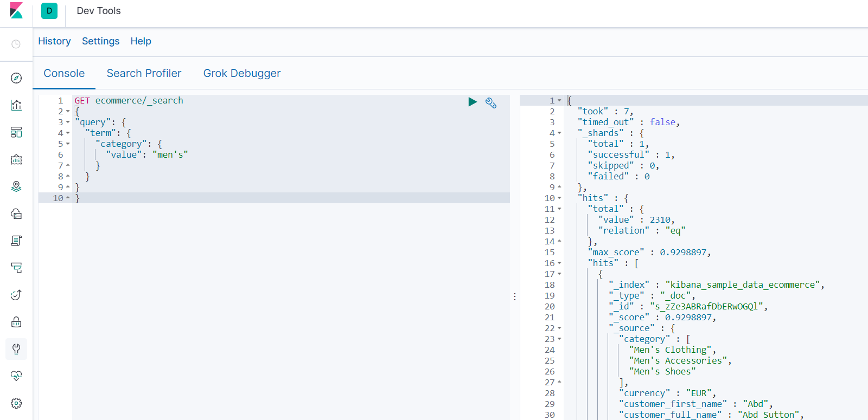Run the request with play button

(x=473, y=102)
